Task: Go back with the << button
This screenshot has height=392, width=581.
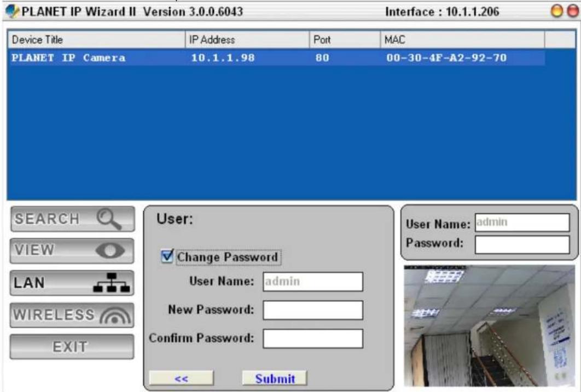Action: coord(181,378)
